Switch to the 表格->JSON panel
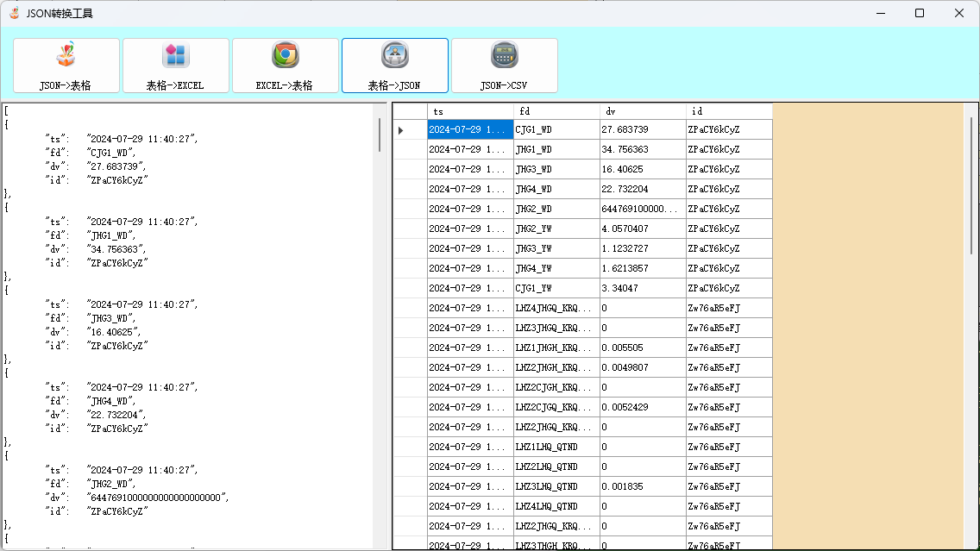980x551 pixels. [x=395, y=66]
